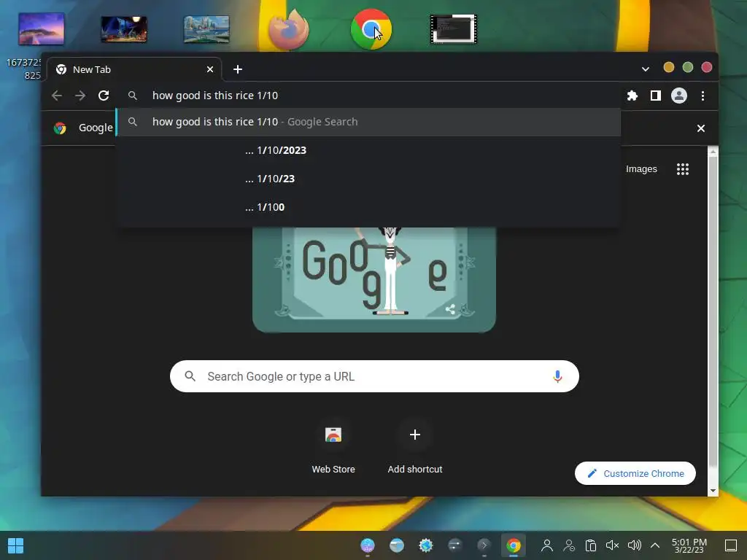Expand hidden tray icons with the up chevron

coord(655,545)
